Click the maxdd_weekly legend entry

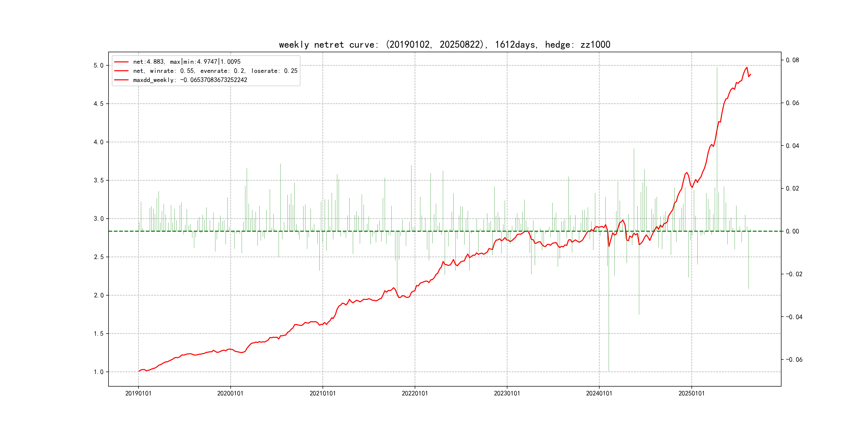pyautogui.click(x=190, y=80)
